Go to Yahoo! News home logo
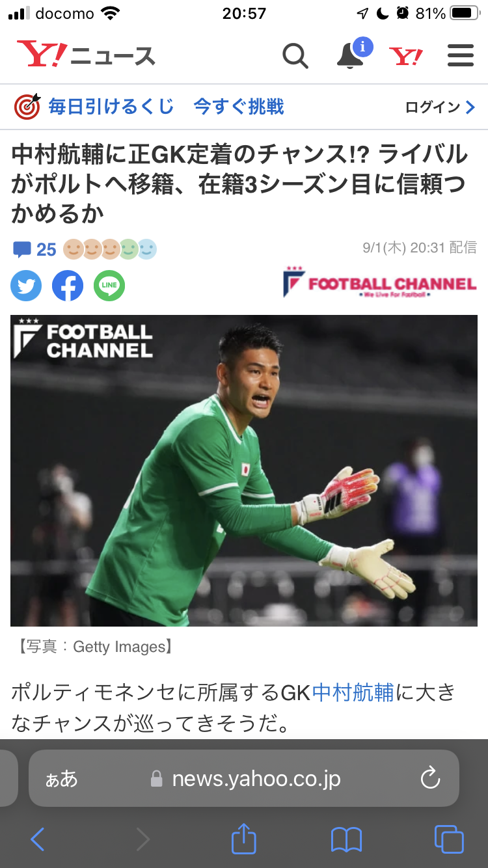 (86, 55)
